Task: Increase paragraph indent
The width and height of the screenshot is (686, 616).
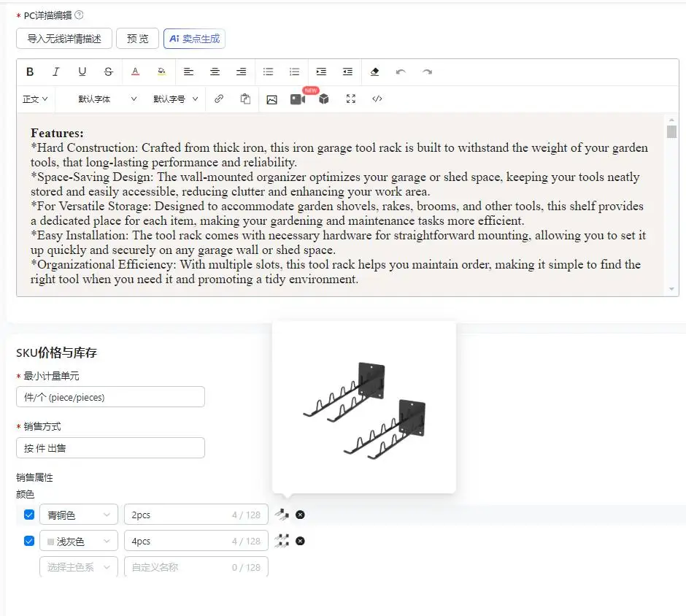Action: pyautogui.click(x=321, y=72)
